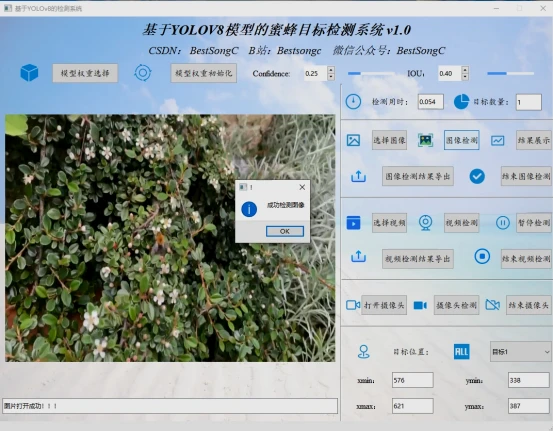Click OK in the success dialog
Image resolution: width=554 pixels, height=432 pixels.
pyautogui.click(x=285, y=231)
